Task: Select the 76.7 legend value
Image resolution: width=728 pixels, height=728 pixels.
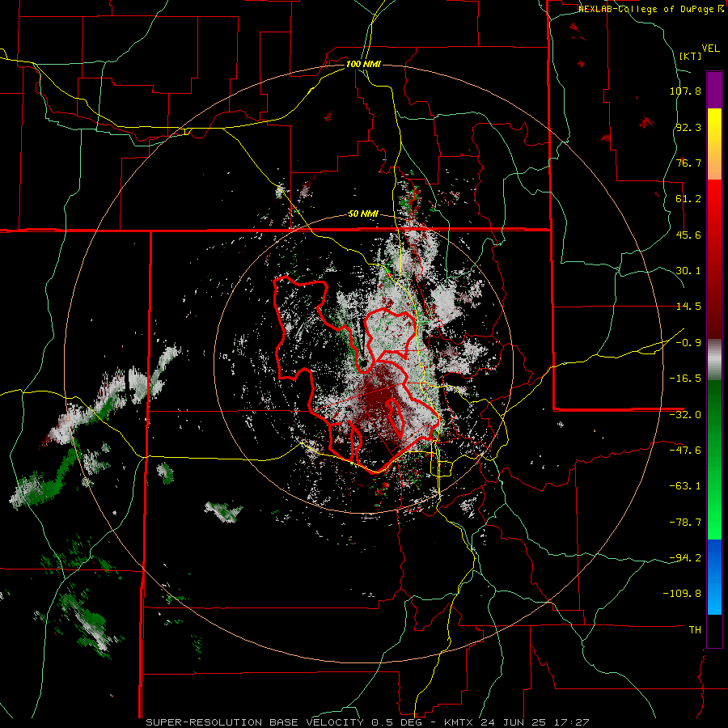Action: point(688,163)
